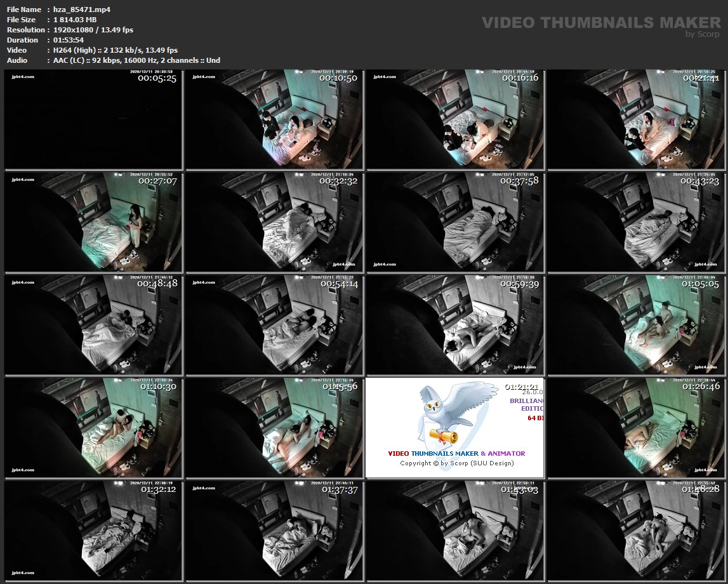Viewport: 728px width, 584px height.
Task: Select the duration value 01:53:54
Action: [x=69, y=40]
